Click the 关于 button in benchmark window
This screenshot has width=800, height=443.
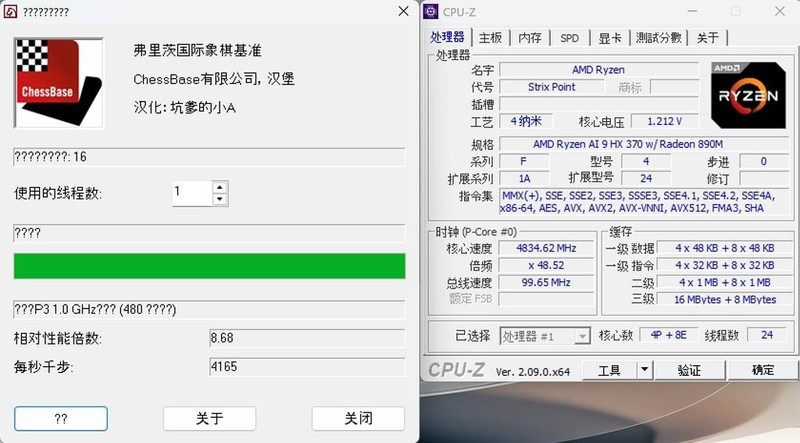[209, 419]
